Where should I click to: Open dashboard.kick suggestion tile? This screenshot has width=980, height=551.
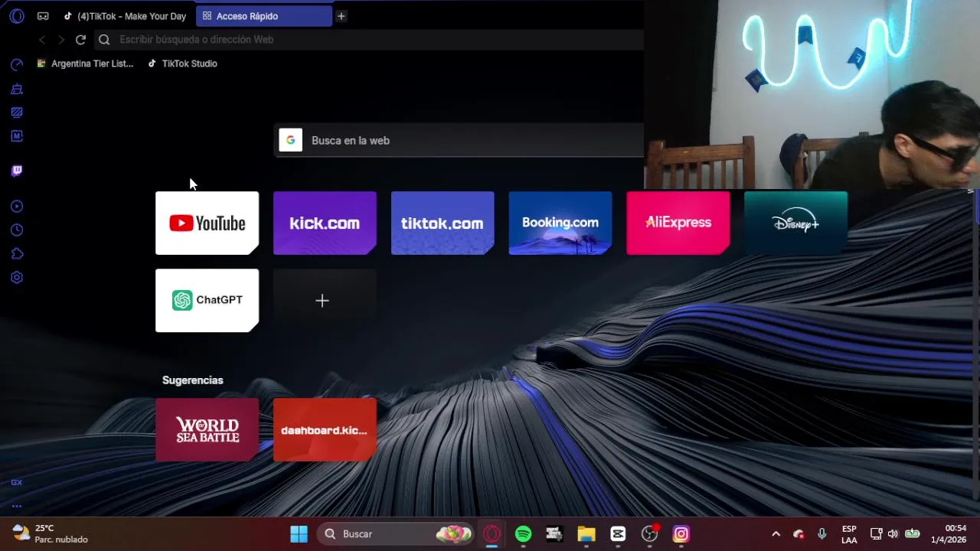(325, 430)
